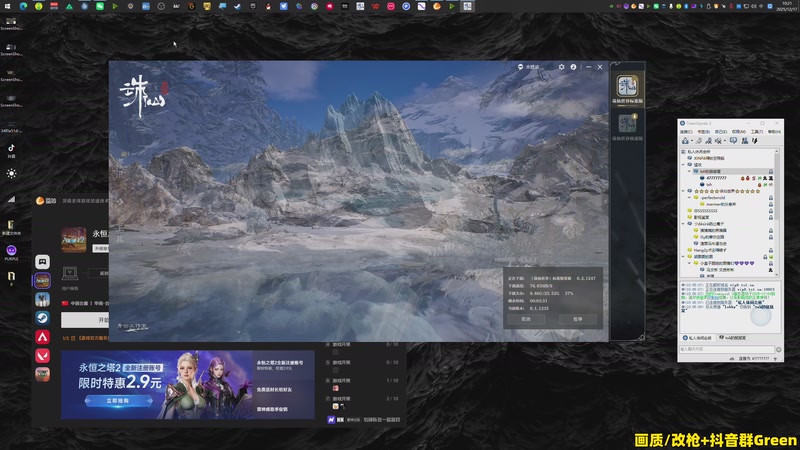800x450 pixels.
Task: Switch to the tsh chat tab in TeamSpeak
Action: tap(733, 338)
